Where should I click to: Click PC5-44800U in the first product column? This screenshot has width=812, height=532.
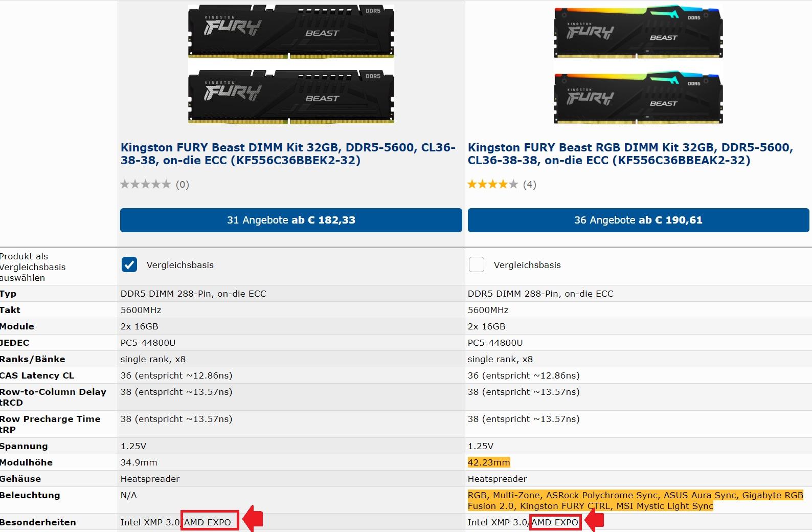point(148,343)
